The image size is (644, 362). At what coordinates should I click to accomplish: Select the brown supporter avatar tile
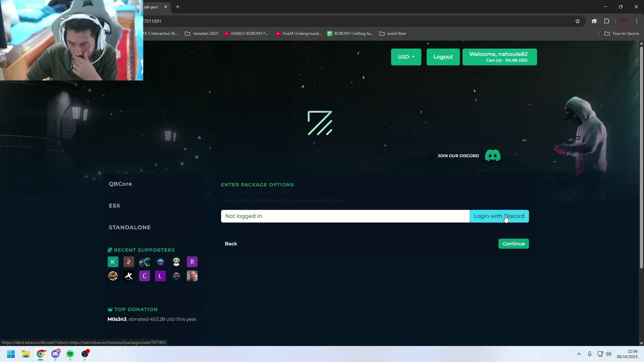(x=129, y=261)
